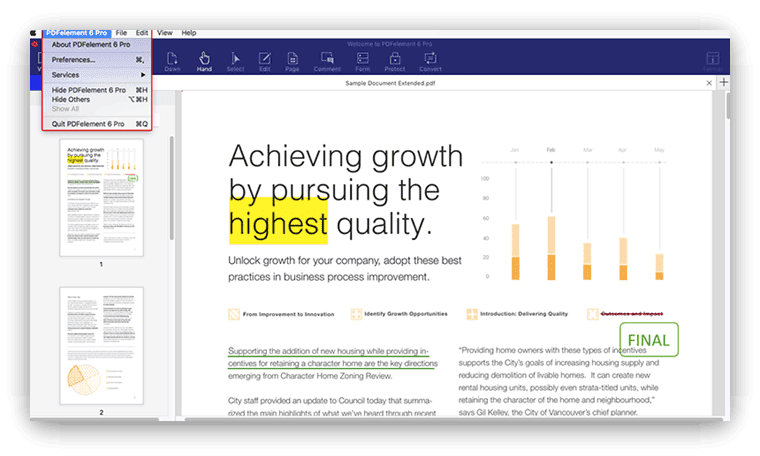Select Hide PDFelement 6 Pro
Image resolution: width=760 pixels, height=456 pixels.
[98, 90]
